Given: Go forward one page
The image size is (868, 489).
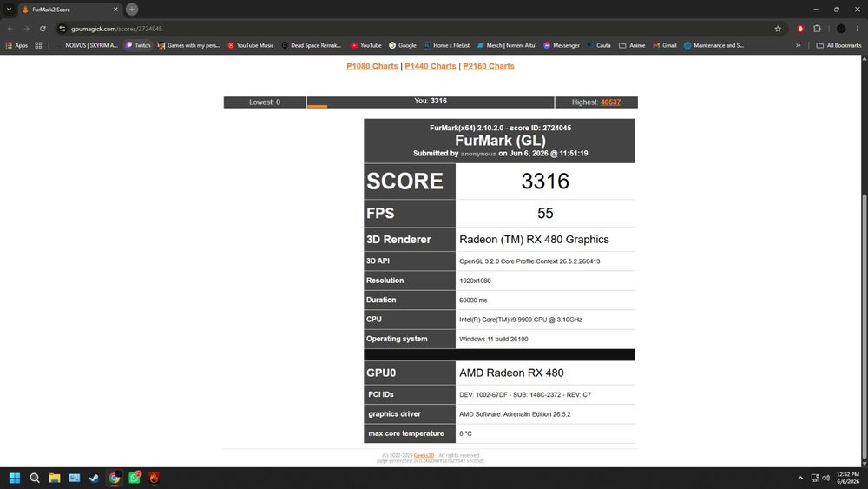Looking at the screenshot, I should [x=26, y=29].
